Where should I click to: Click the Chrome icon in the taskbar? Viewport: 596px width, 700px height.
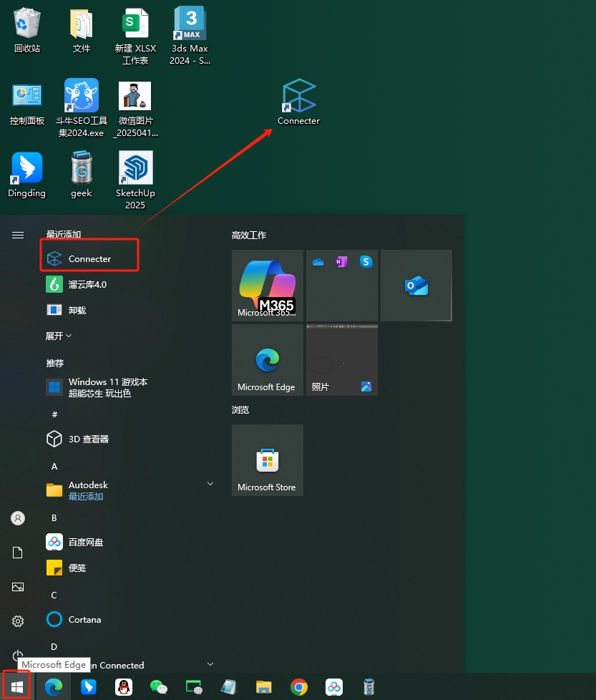[299, 687]
